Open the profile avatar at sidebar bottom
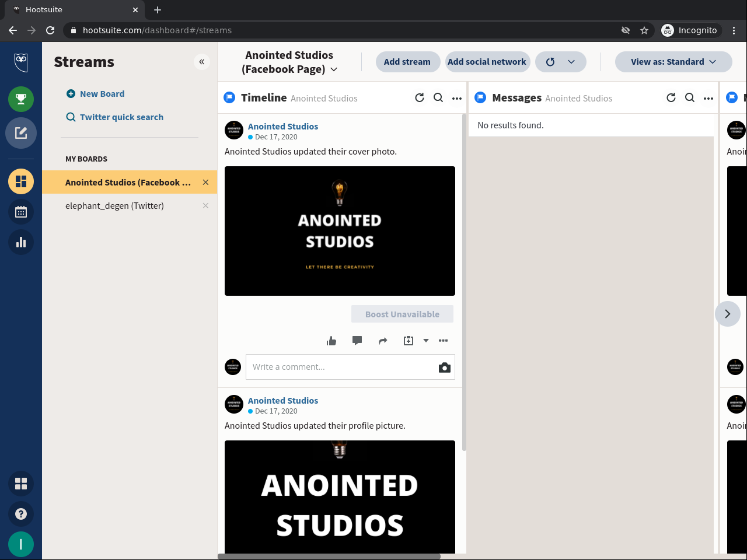The image size is (747, 560). click(x=21, y=544)
